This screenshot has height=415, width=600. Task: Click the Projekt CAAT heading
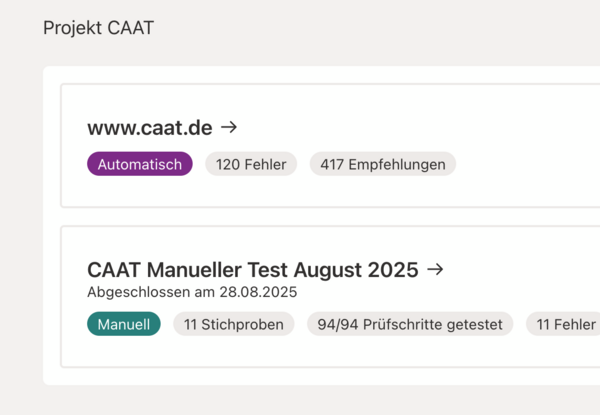[x=98, y=28]
